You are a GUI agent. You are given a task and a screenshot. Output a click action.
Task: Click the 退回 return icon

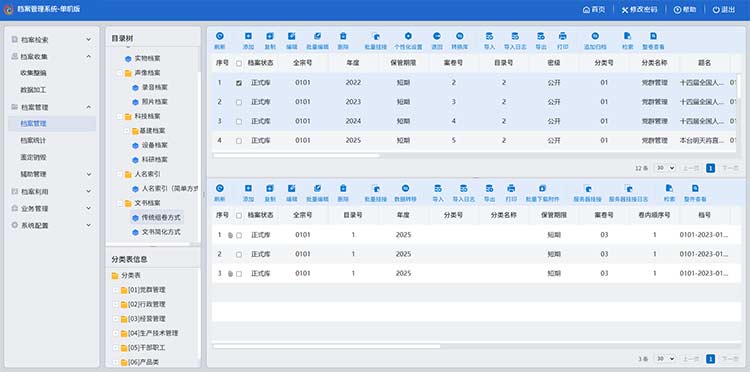tap(437, 36)
